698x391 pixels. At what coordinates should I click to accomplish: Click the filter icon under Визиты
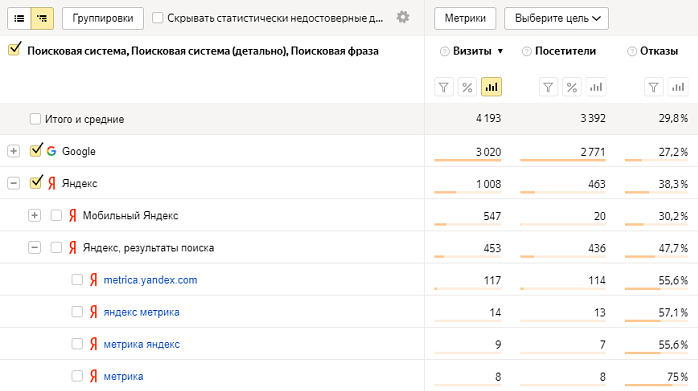pyautogui.click(x=444, y=87)
